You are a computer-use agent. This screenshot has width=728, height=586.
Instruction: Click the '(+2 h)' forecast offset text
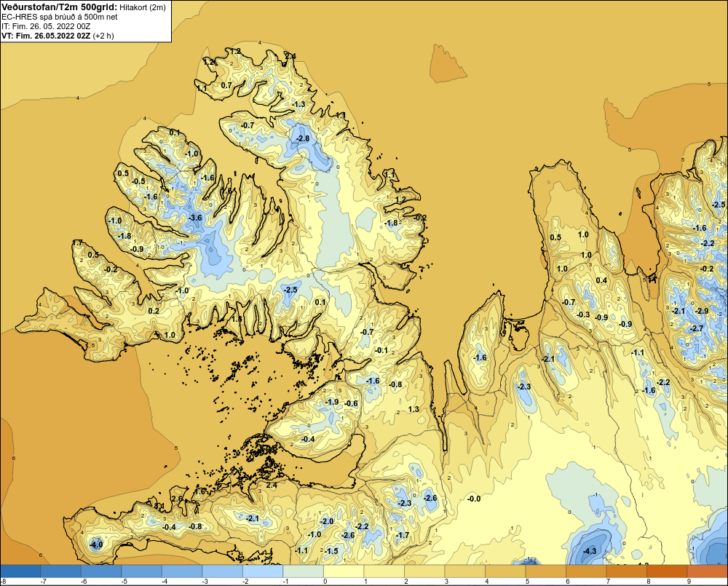[103, 35]
